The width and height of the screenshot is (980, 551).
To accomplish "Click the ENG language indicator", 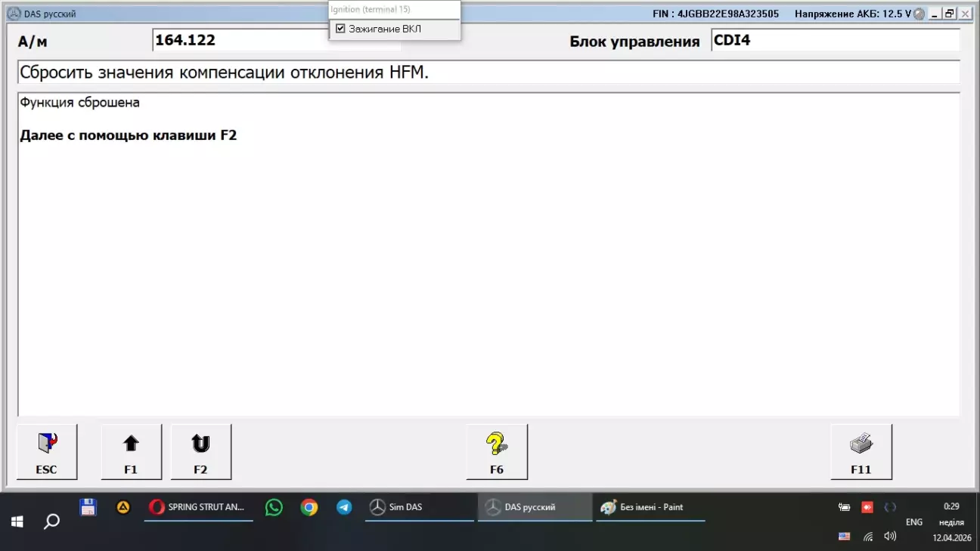I will [x=913, y=522].
